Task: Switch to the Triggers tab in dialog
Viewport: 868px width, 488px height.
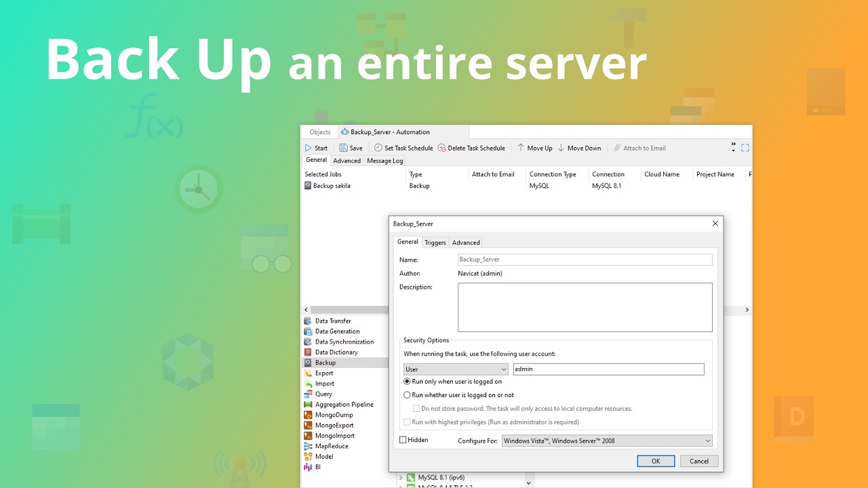Action: pos(435,243)
